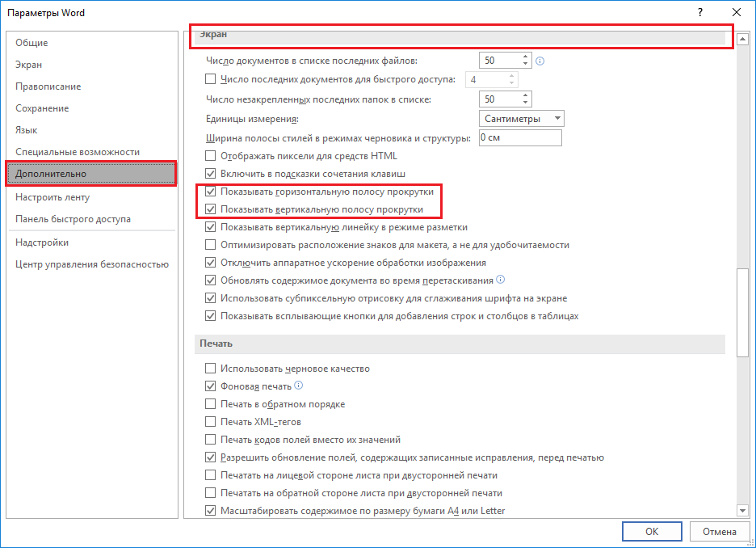Click the style area width field '0 см'
756x548 pixels.
click(520, 137)
